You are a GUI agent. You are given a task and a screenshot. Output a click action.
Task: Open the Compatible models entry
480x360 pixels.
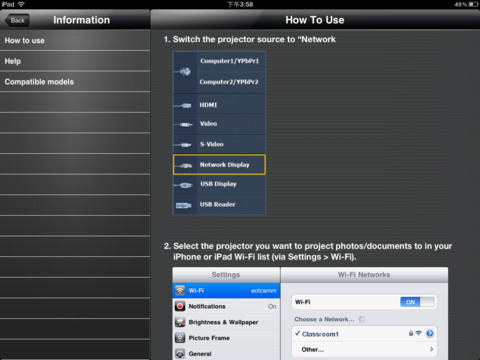(75, 82)
